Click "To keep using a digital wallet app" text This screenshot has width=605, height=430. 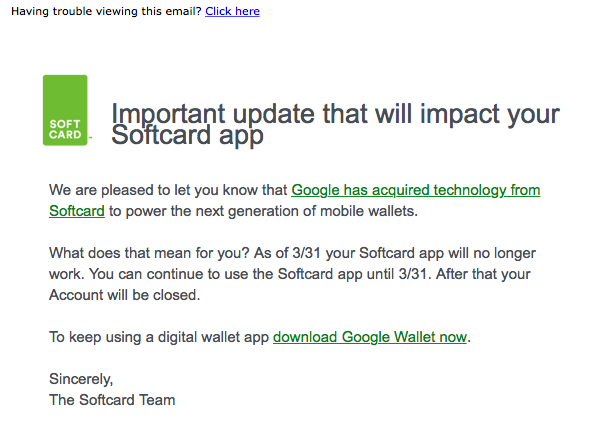point(158,337)
